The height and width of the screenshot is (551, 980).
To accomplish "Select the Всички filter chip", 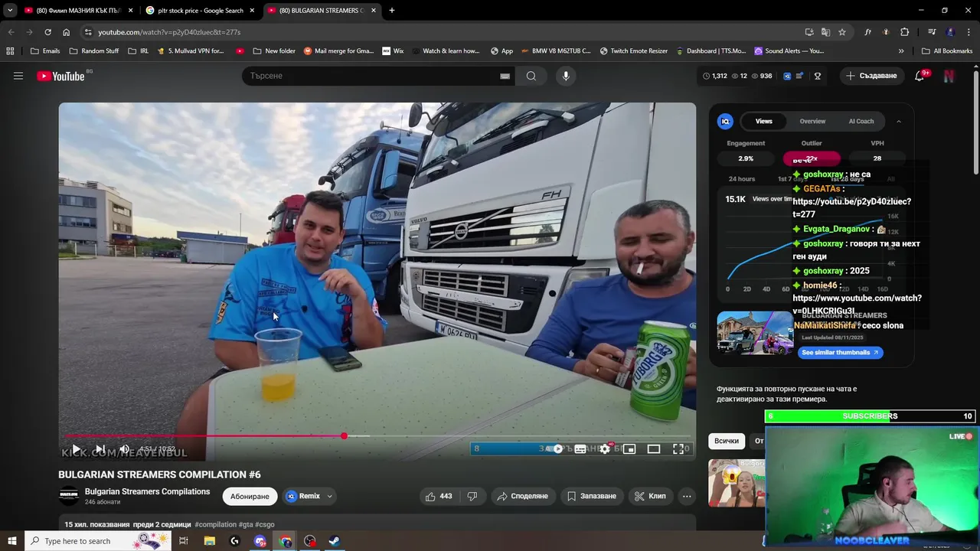I will tap(727, 441).
